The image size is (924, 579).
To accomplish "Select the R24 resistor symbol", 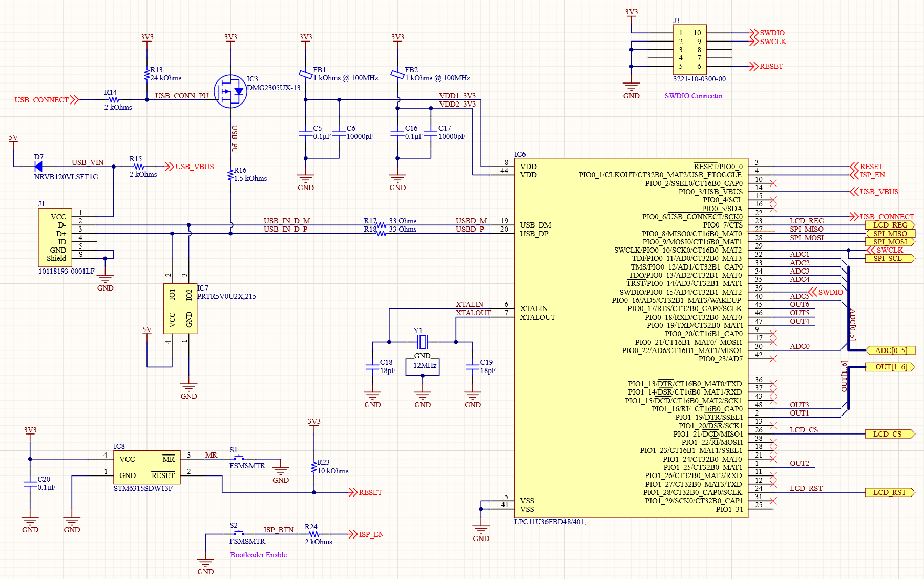I will pyautogui.click(x=314, y=534).
